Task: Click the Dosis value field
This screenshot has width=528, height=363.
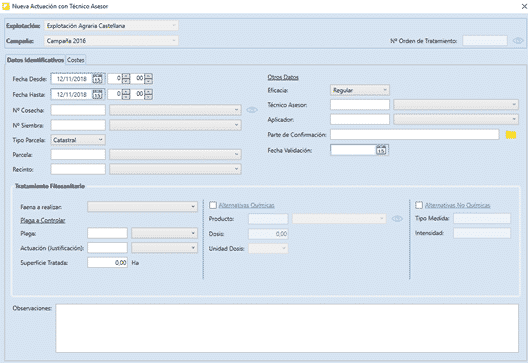Action: [x=268, y=234]
